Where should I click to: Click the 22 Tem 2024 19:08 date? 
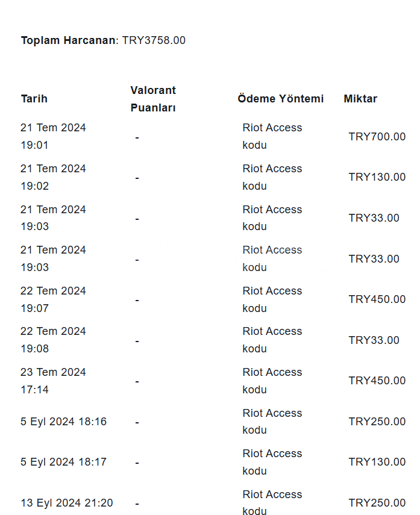pyautogui.click(x=53, y=340)
